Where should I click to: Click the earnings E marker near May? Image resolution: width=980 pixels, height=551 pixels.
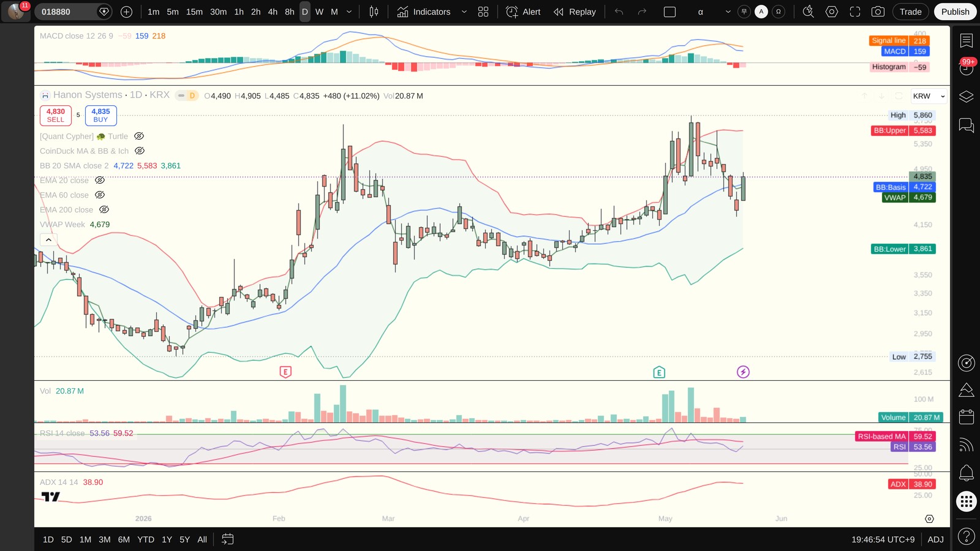[659, 372]
